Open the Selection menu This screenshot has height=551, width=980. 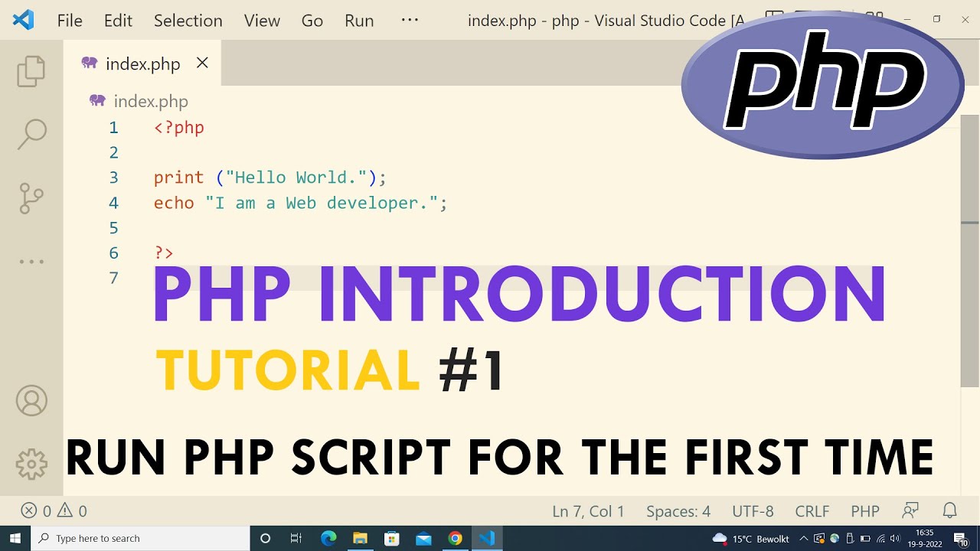tap(188, 21)
